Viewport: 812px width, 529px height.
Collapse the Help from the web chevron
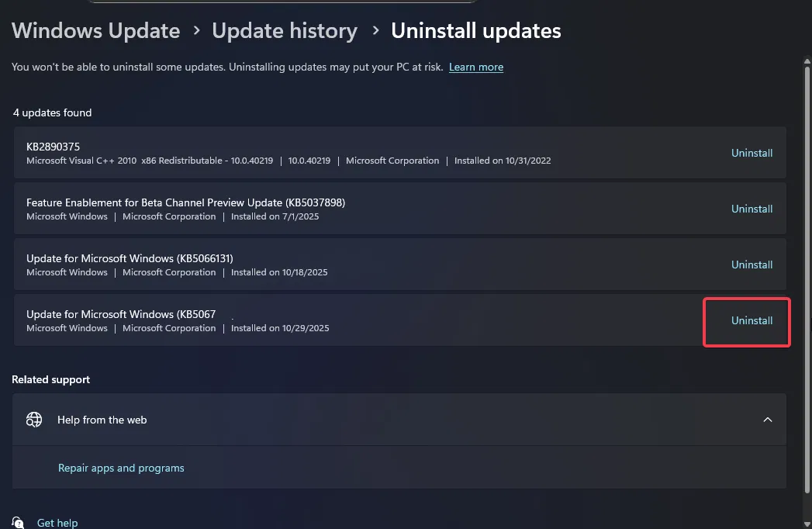tap(767, 420)
